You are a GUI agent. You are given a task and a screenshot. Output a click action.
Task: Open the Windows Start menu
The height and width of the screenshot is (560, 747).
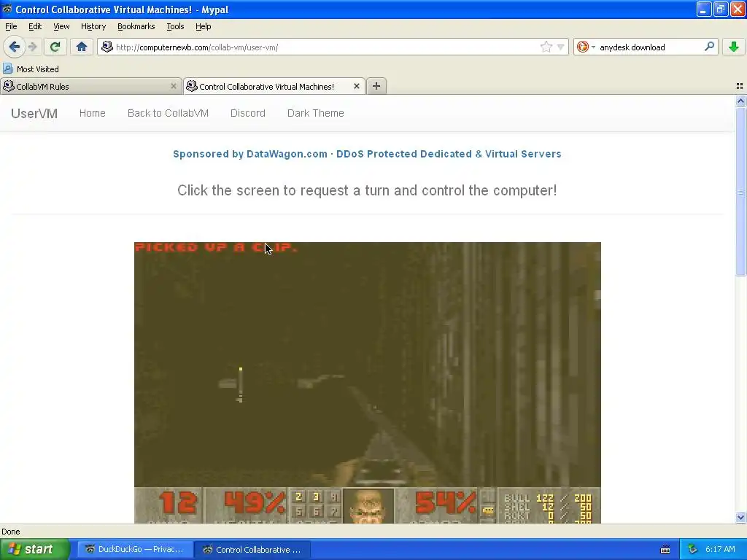click(35, 549)
